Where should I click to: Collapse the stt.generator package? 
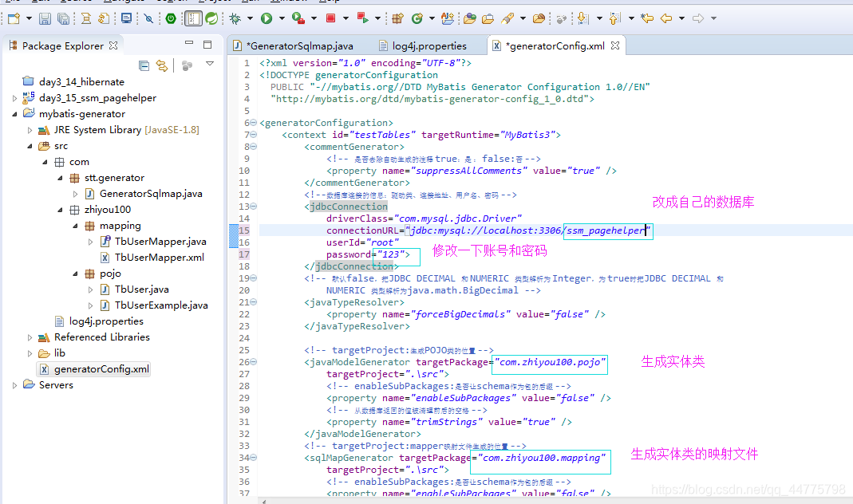[61, 179]
